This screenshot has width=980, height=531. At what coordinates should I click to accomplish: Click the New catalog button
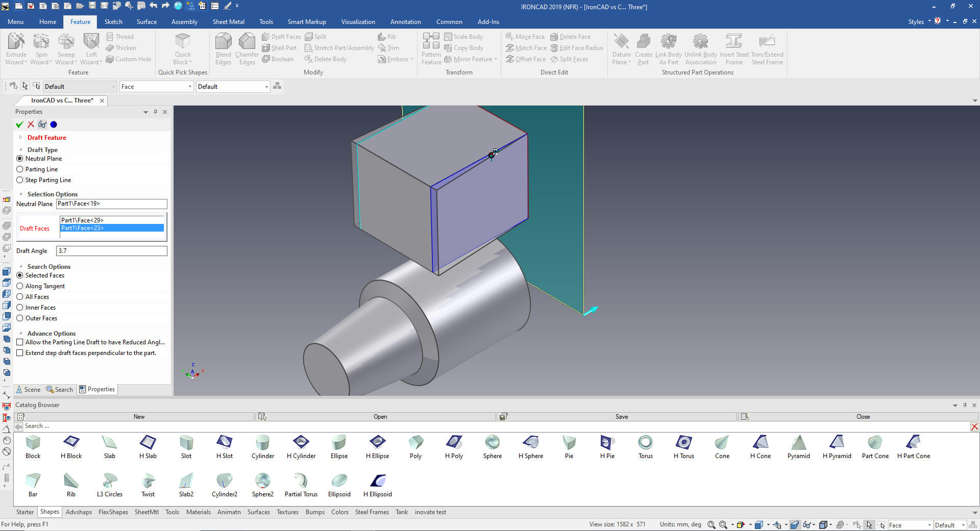139,417
